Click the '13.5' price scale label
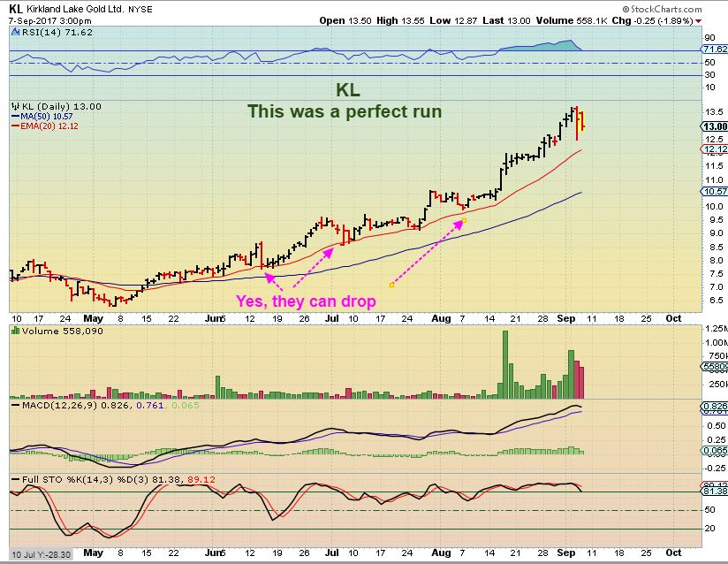728x564 pixels. click(714, 112)
